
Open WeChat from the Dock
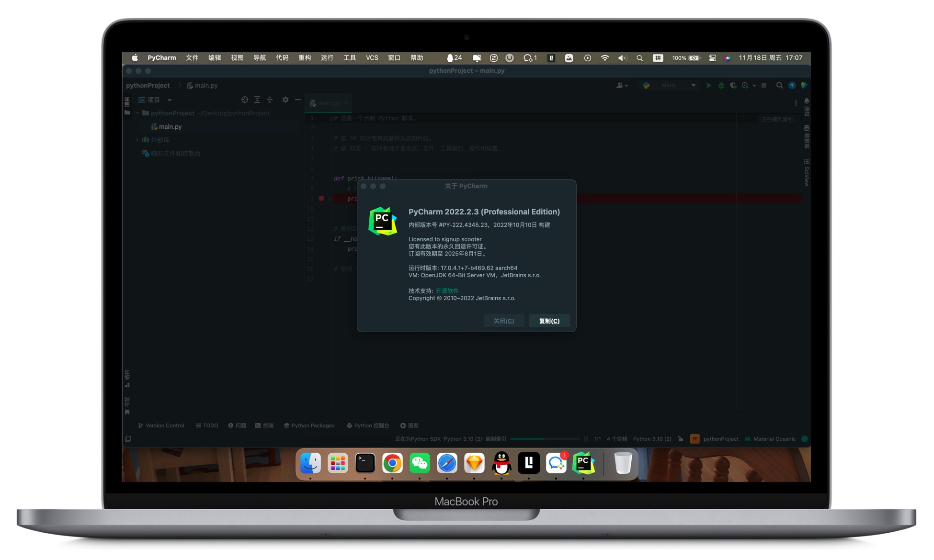point(420,463)
